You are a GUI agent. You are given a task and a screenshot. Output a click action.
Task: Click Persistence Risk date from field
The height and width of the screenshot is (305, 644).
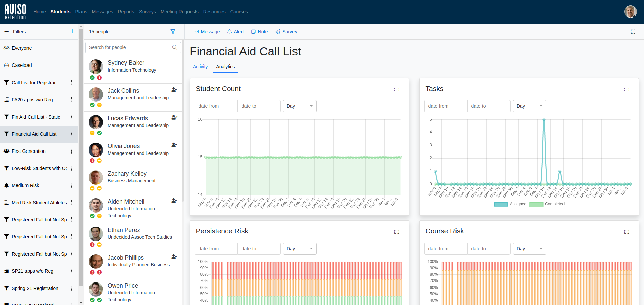[216, 249]
